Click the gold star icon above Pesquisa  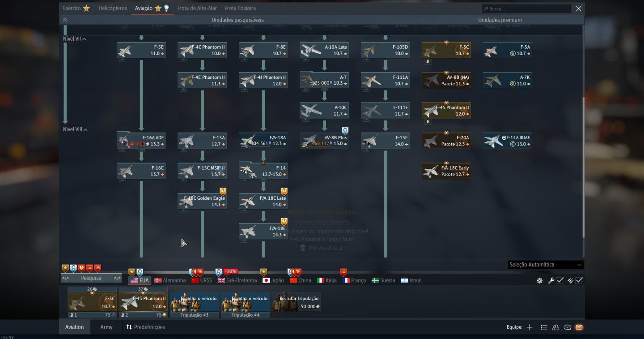pos(65,268)
